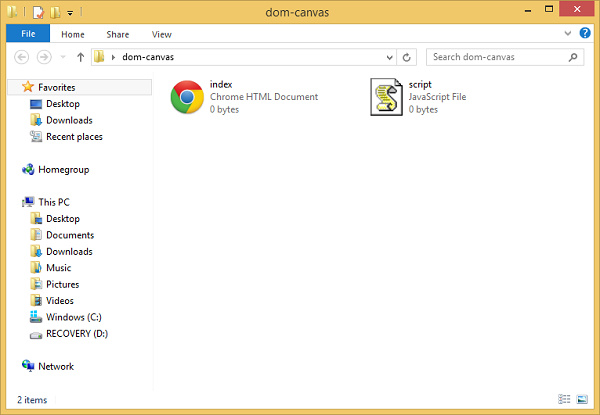Switch to large icons view in status bar
Image resolution: width=600 pixels, height=415 pixels.
[x=582, y=399]
